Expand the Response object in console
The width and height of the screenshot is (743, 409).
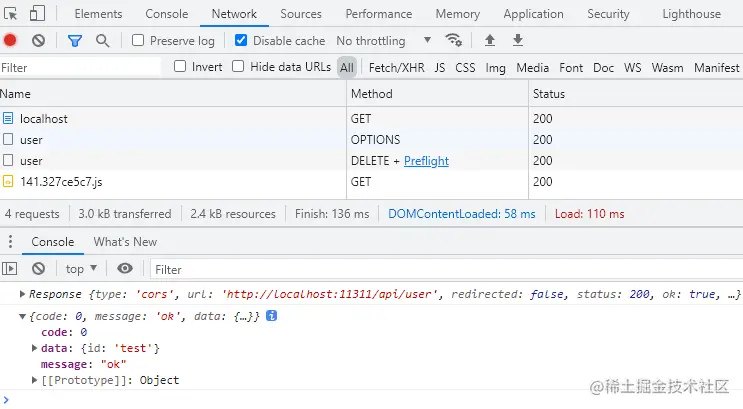click(x=23, y=295)
